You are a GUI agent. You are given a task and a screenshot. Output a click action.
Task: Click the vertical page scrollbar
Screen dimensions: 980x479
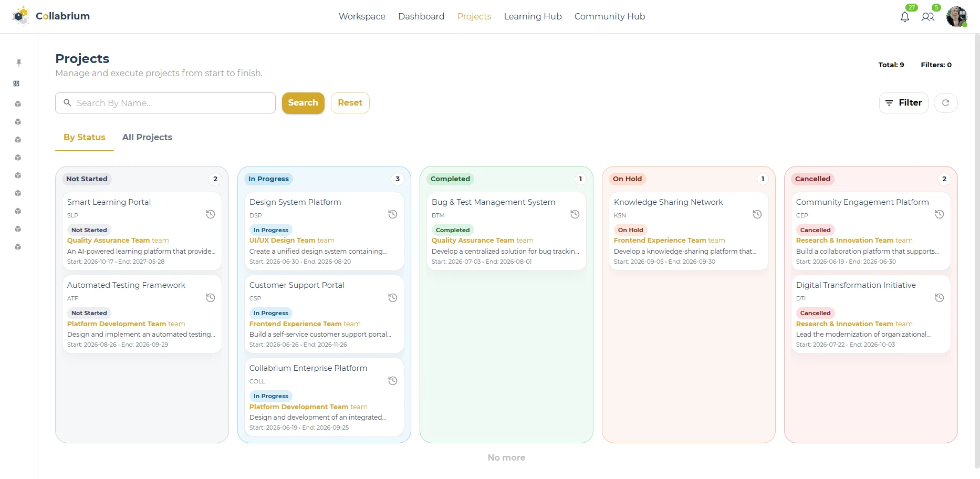(x=977, y=251)
